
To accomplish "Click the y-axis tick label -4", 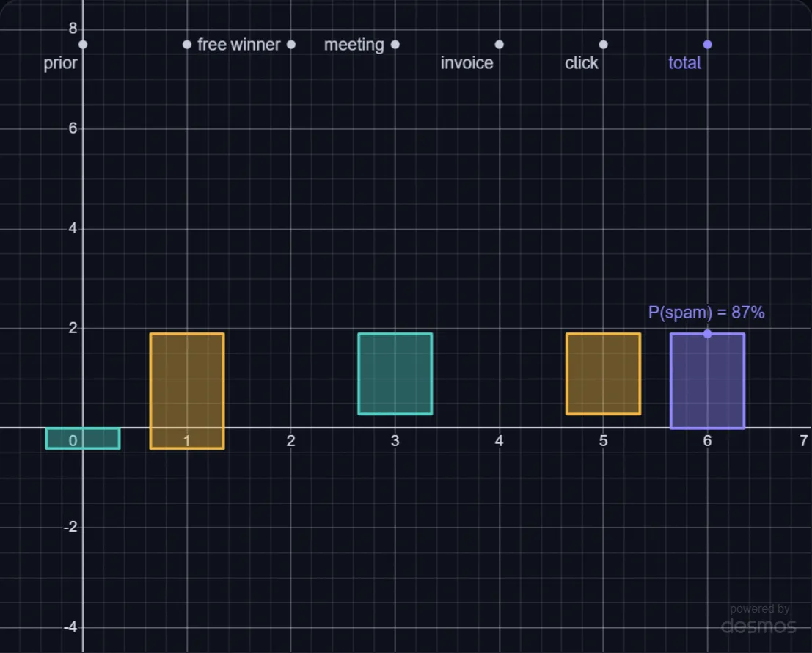I will click(x=70, y=627).
